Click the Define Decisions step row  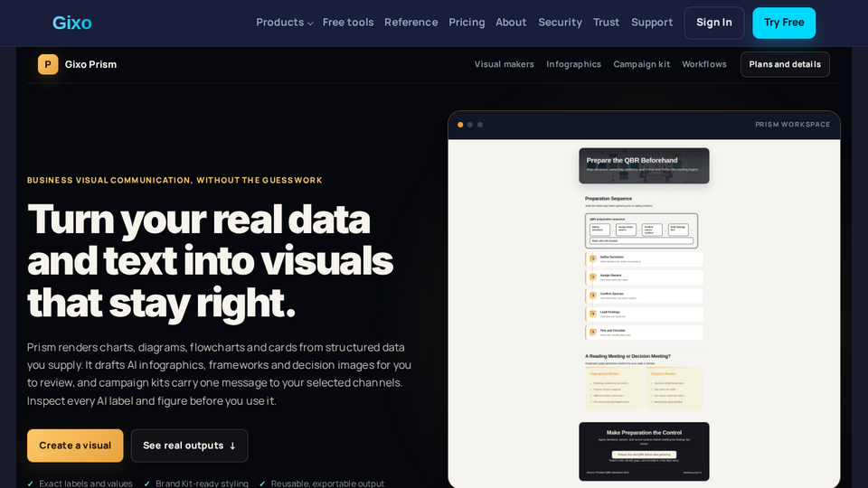click(x=644, y=259)
